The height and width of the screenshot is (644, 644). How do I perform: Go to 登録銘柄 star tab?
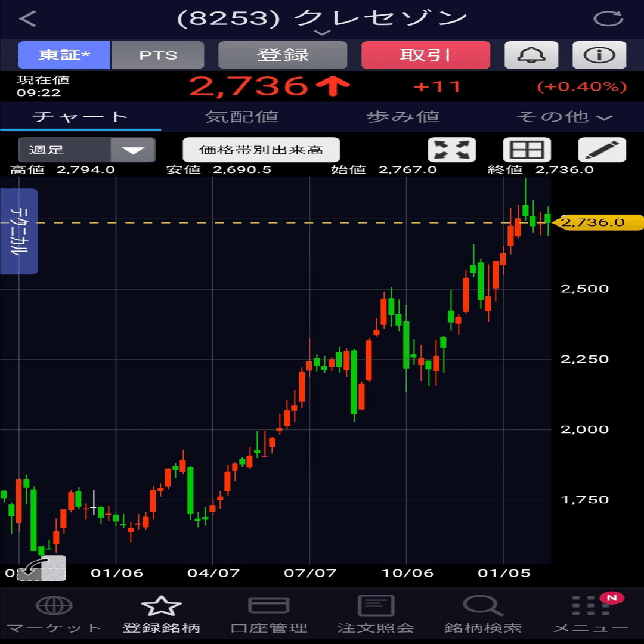[x=161, y=614]
